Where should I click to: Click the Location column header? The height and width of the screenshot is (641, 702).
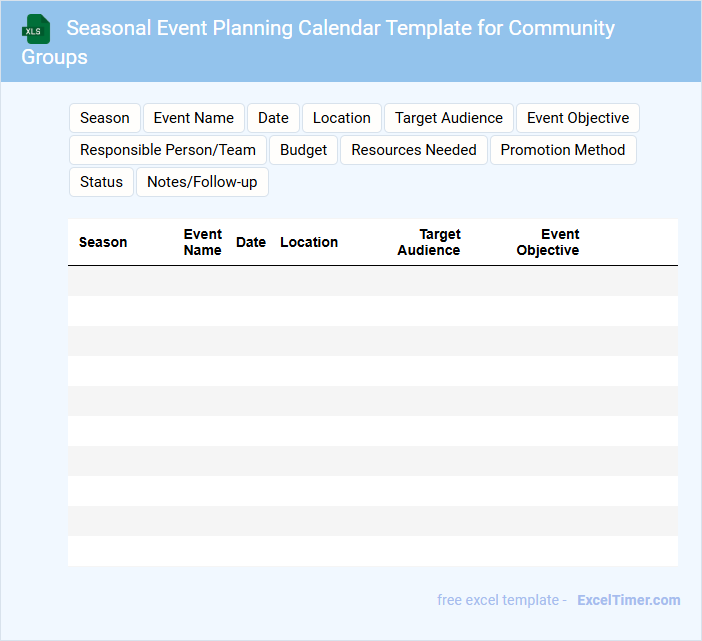(x=309, y=242)
